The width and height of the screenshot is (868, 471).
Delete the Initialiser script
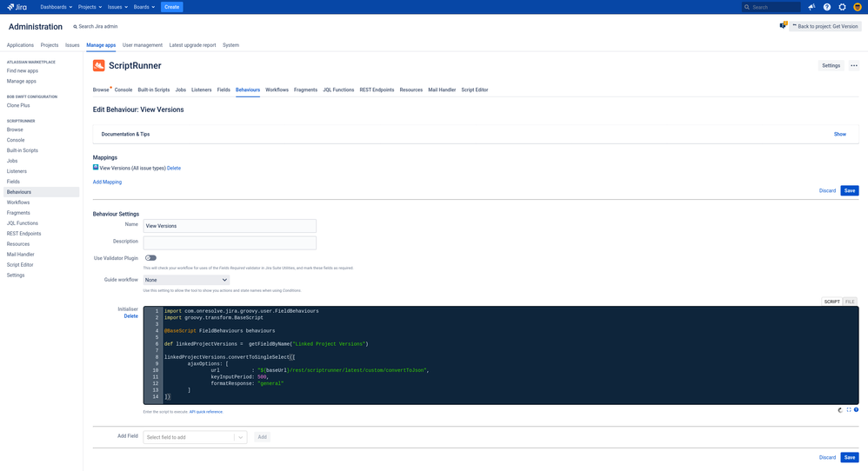[x=131, y=316]
